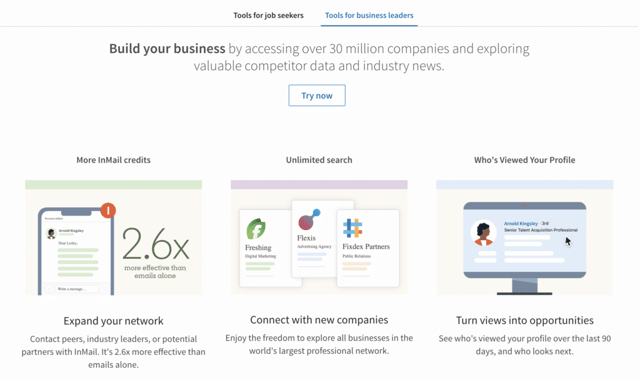Click the monitor stand illustration
Viewport: 640px width, 380px height.
[x=524, y=286]
